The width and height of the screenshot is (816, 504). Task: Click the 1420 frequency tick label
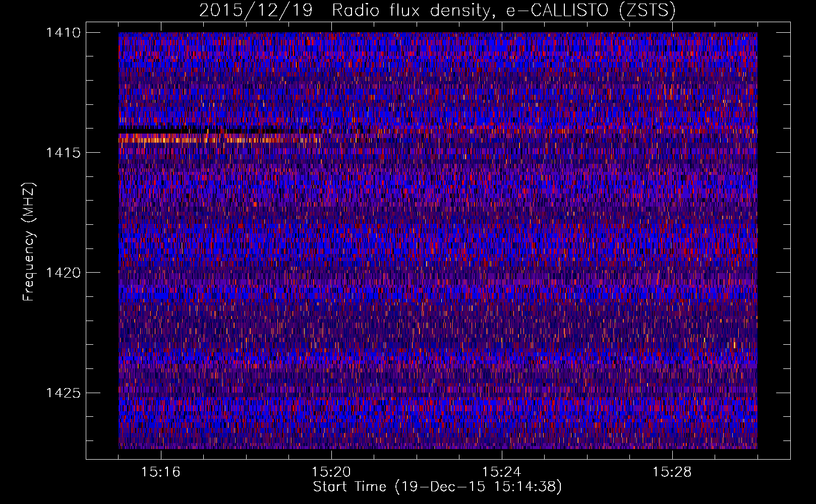(63, 273)
